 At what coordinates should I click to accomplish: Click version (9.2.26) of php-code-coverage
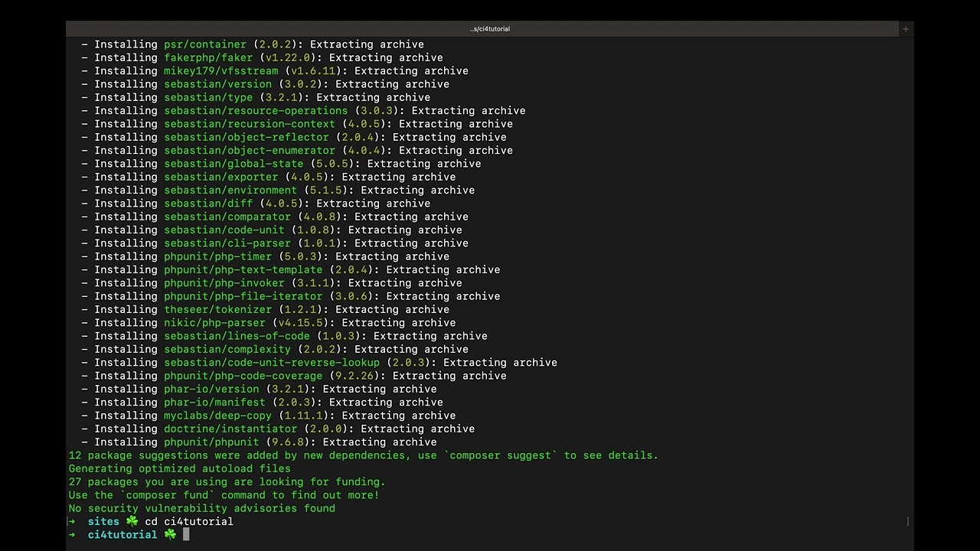358,376
